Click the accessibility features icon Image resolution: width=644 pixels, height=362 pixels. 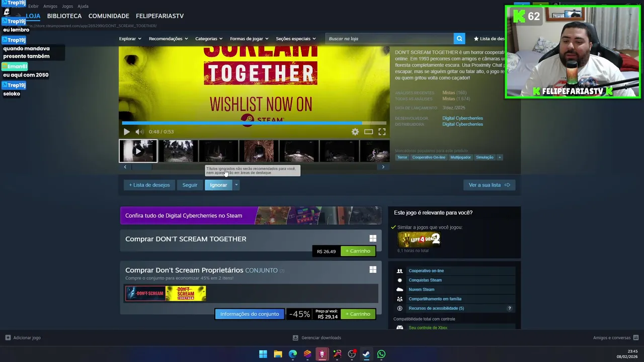(x=399, y=308)
